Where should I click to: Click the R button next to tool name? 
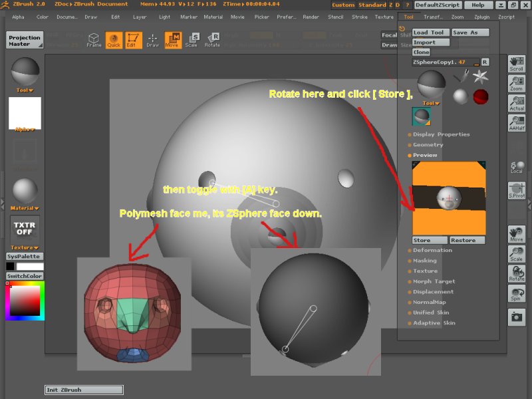[485, 62]
